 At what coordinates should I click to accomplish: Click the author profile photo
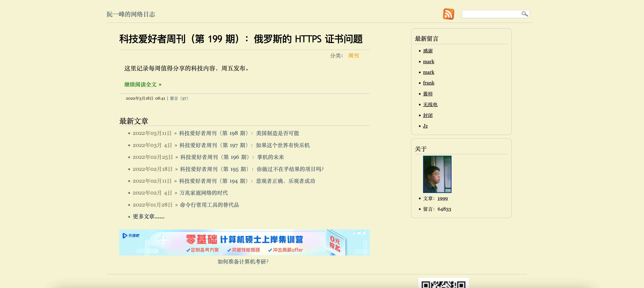(437, 174)
